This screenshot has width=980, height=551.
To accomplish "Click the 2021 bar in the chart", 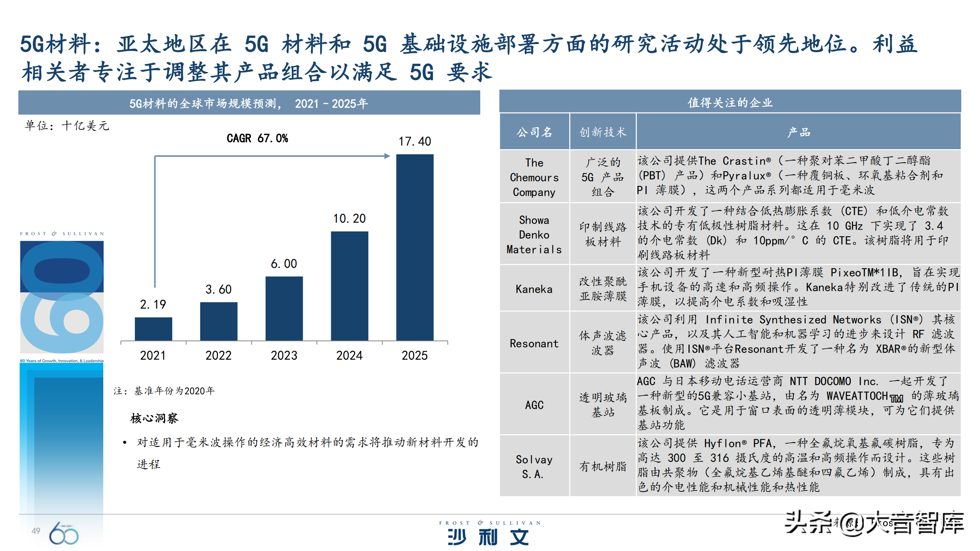I will 153,329.
